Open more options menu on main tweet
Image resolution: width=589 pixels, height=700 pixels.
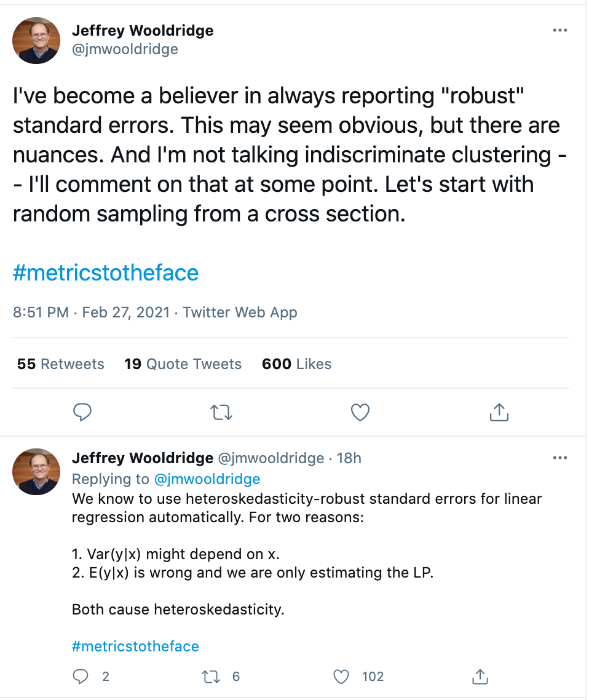pos(559,30)
